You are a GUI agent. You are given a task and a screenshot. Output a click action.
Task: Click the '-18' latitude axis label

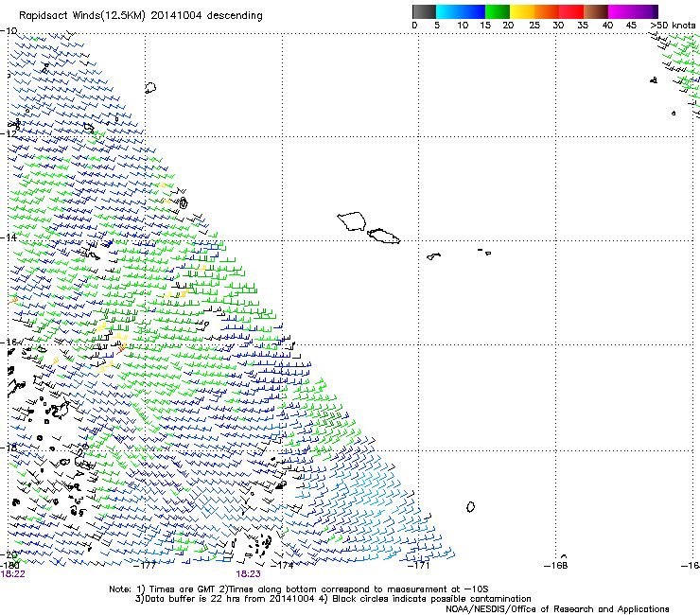pos(9,448)
